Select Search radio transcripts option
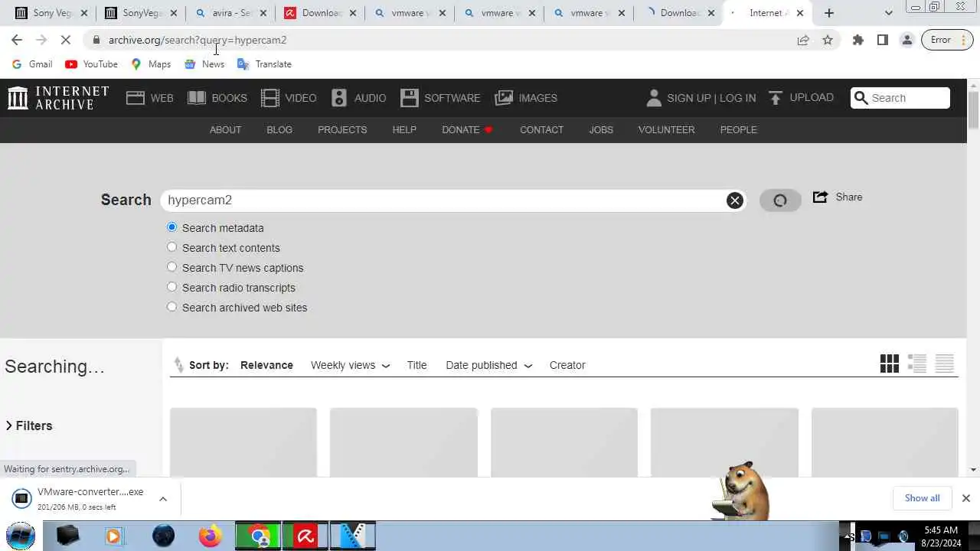 (171, 287)
